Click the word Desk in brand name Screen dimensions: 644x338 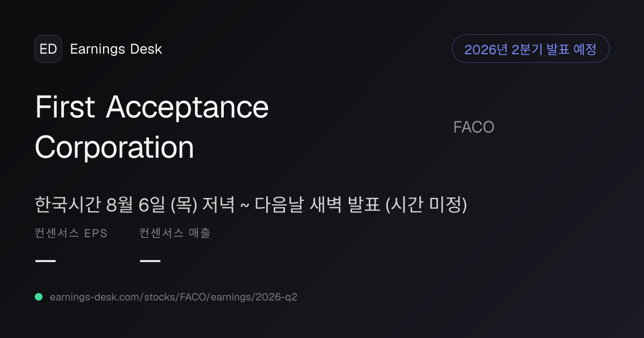point(145,49)
